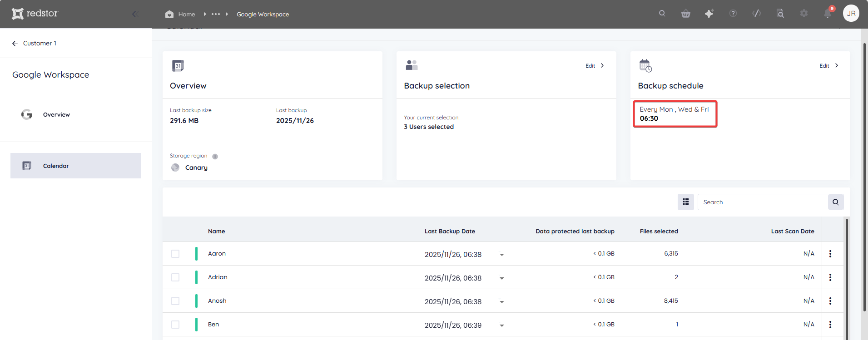Click the 291.6 MB last backup size value

[x=184, y=121]
